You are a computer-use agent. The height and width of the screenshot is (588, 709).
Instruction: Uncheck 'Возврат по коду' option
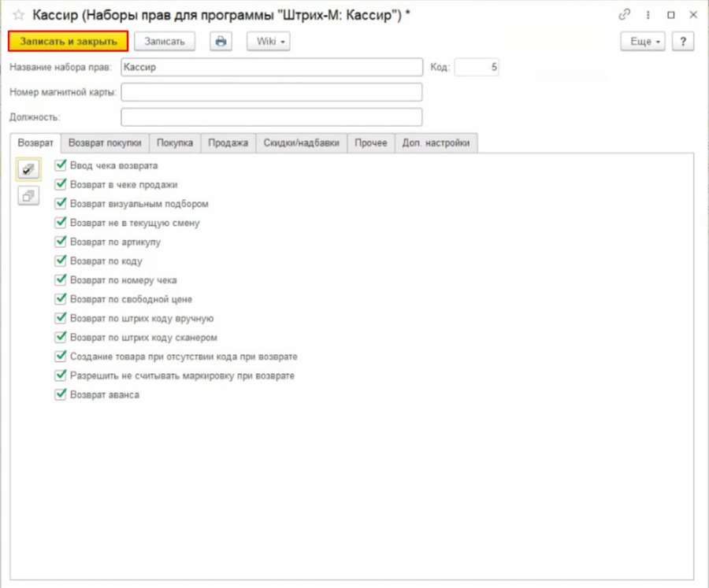(61, 261)
